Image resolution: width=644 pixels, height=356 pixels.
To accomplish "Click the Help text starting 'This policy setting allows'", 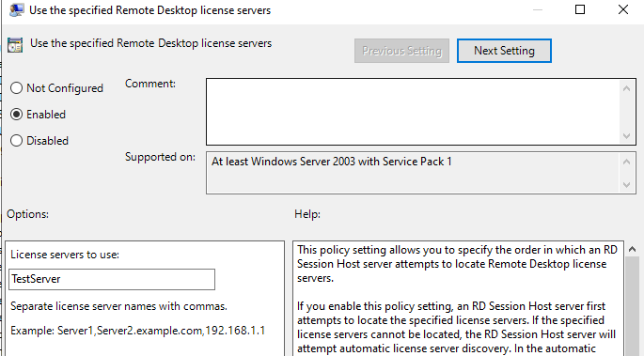I will pos(457,264).
